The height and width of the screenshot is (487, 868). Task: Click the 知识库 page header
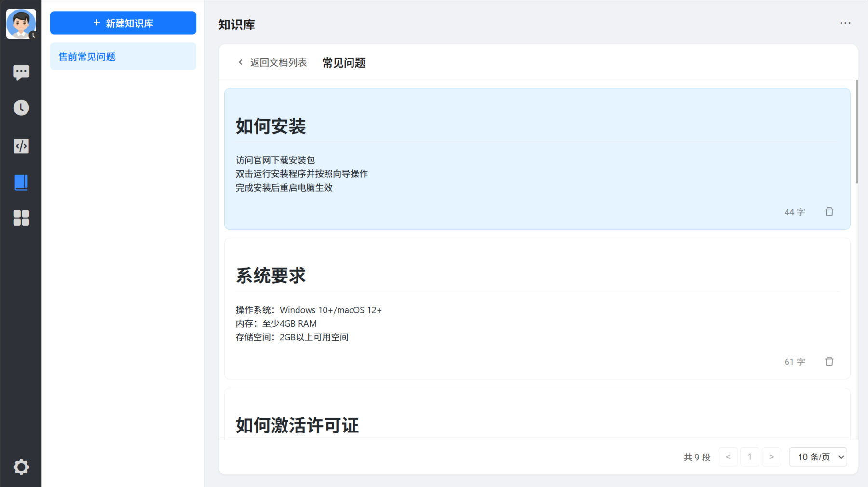[236, 25]
